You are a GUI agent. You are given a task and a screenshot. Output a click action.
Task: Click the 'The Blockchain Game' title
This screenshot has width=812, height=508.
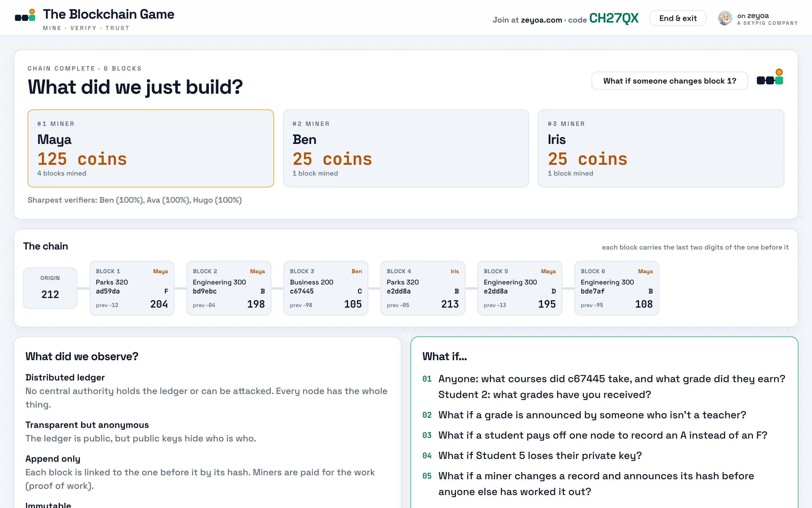pyautogui.click(x=109, y=14)
